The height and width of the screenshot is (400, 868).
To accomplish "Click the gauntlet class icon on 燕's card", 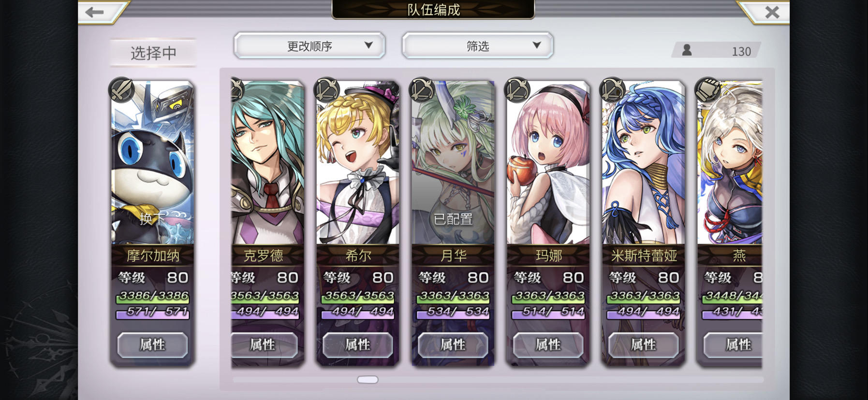I will pos(707,90).
